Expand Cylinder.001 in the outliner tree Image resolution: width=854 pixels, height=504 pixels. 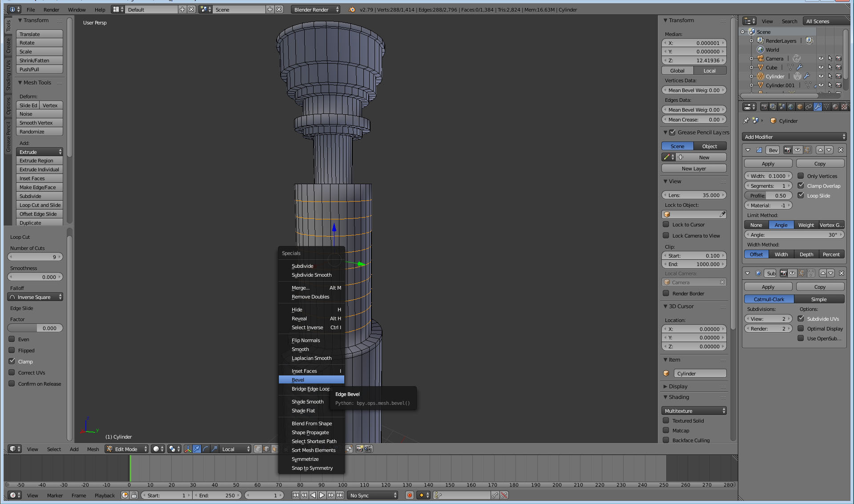pyautogui.click(x=752, y=85)
